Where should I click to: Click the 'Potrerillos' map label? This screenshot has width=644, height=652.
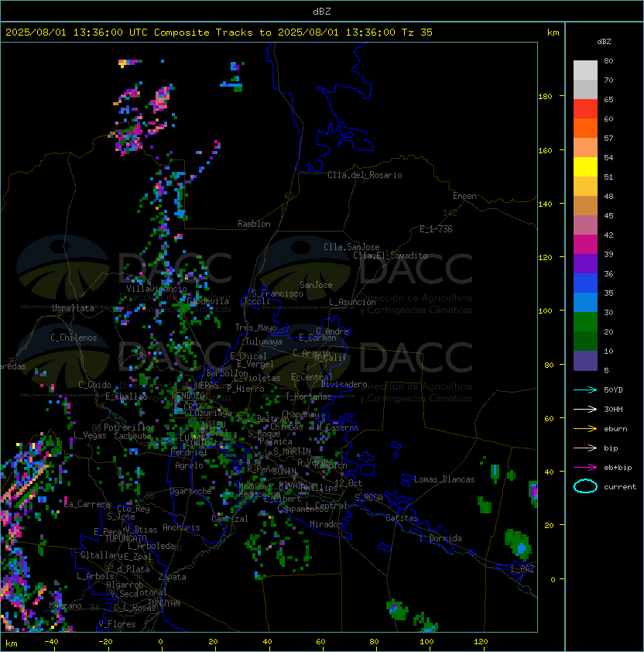click(129, 427)
